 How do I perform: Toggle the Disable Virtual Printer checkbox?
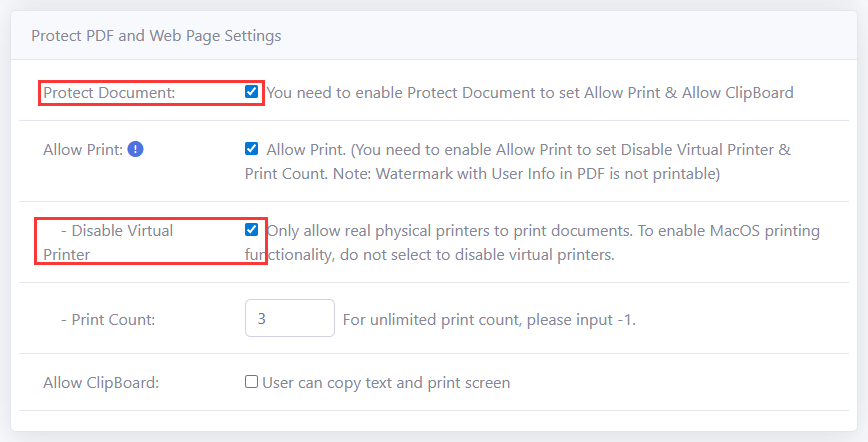pyautogui.click(x=252, y=230)
